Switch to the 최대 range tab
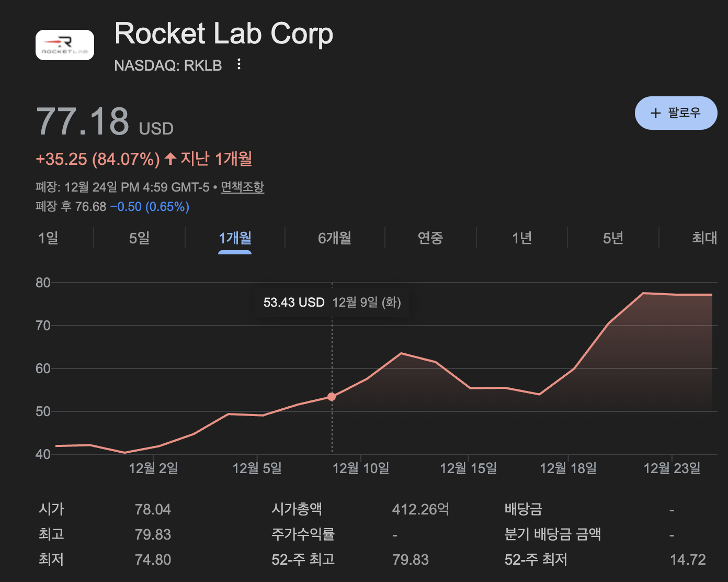The width and height of the screenshot is (728, 582). (x=704, y=238)
